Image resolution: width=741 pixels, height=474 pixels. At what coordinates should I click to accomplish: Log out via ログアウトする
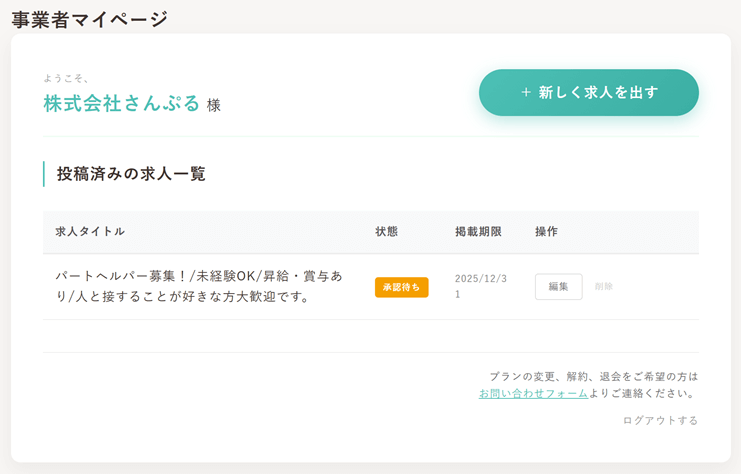pos(660,421)
